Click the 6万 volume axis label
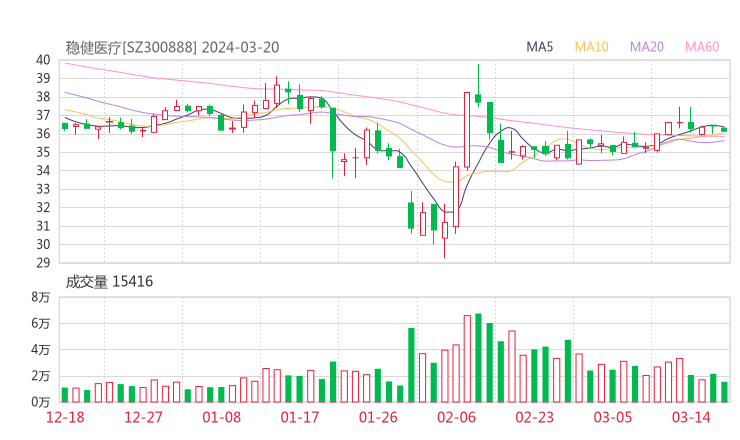740x440 pixels. point(41,323)
